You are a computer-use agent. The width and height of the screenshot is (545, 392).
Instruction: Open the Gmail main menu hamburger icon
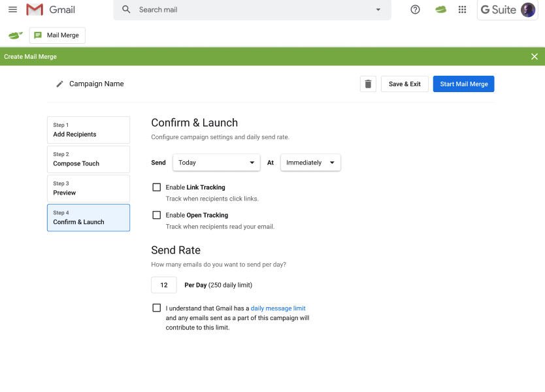(12, 10)
